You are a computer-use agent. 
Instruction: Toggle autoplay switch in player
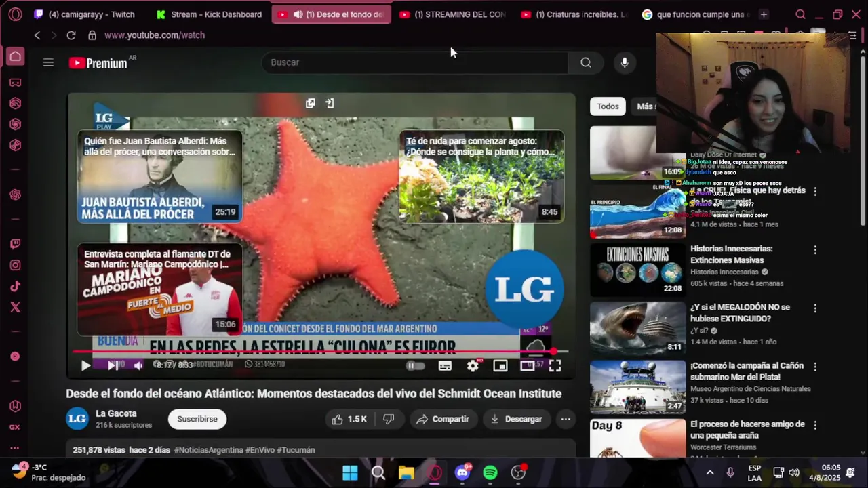click(x=415, y=366)
